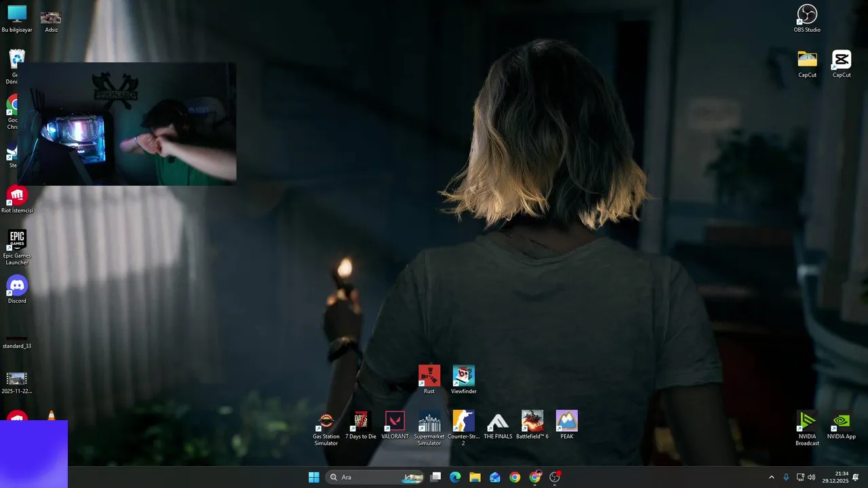Screen dimensions: 868x488
Task: Open the notification bell in the tray
Action: coord(856,477)
